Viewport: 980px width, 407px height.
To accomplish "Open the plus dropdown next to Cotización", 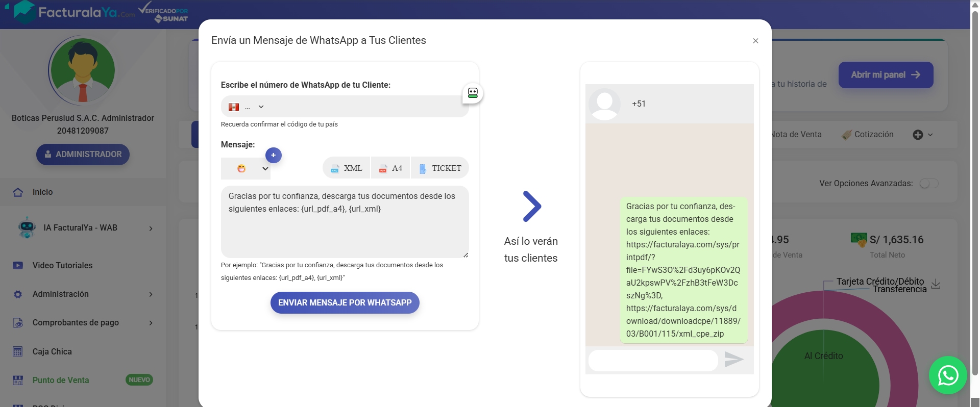I will tap(923, 135).
